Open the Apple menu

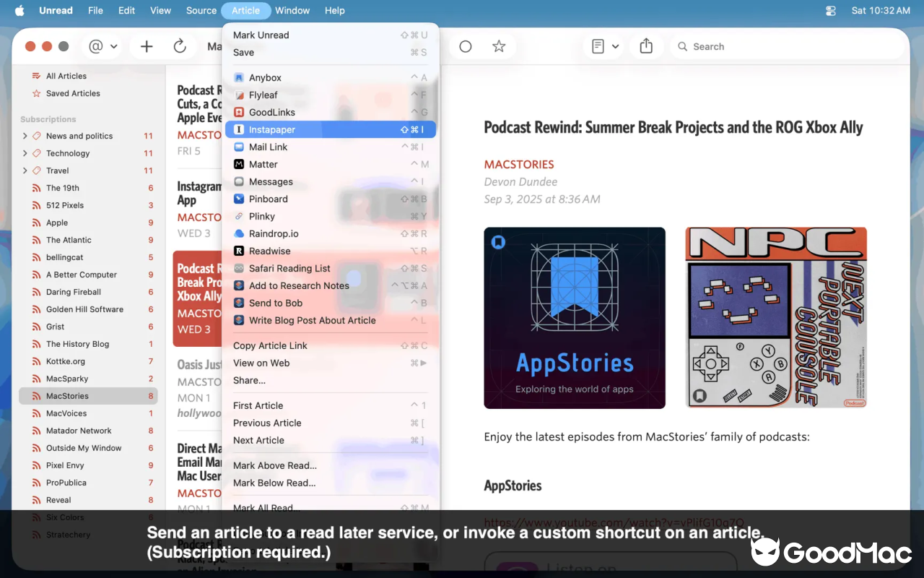(x=19, y=10)
